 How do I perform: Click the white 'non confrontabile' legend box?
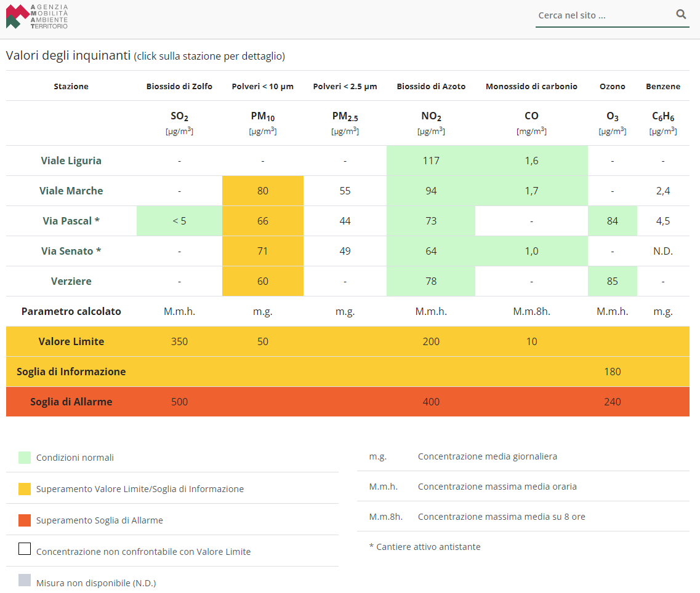pyautogui.click(x=25, y=549)
